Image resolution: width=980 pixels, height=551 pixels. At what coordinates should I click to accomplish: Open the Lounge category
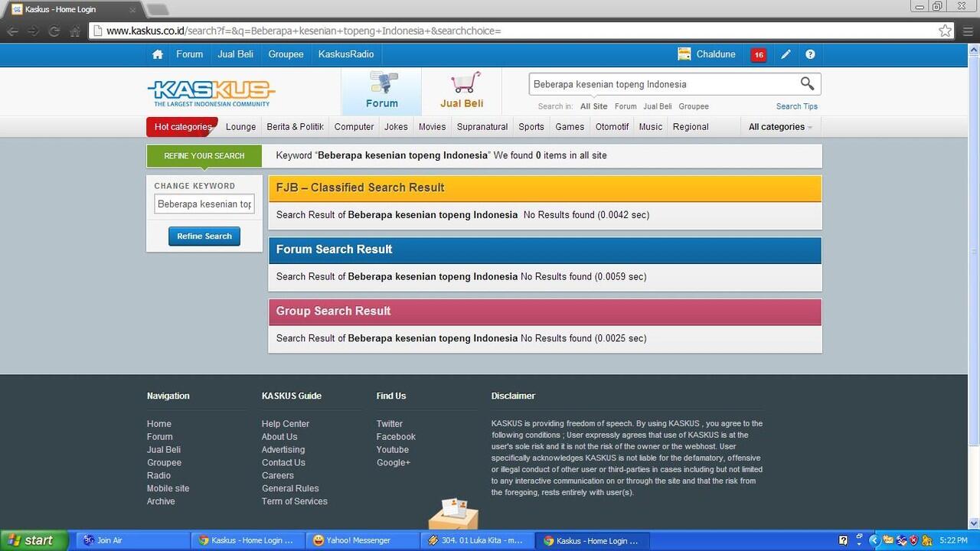tap(240, 127)
